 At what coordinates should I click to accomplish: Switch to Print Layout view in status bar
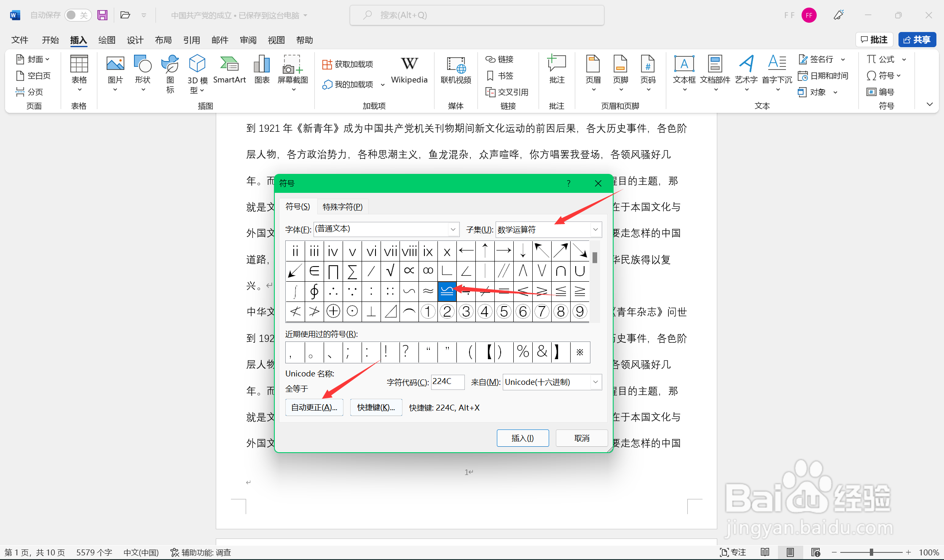pos(790,552)
